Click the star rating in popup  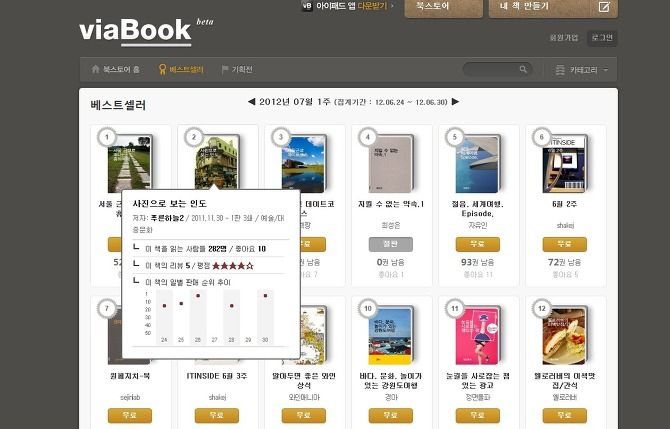(x=233, y=266)
